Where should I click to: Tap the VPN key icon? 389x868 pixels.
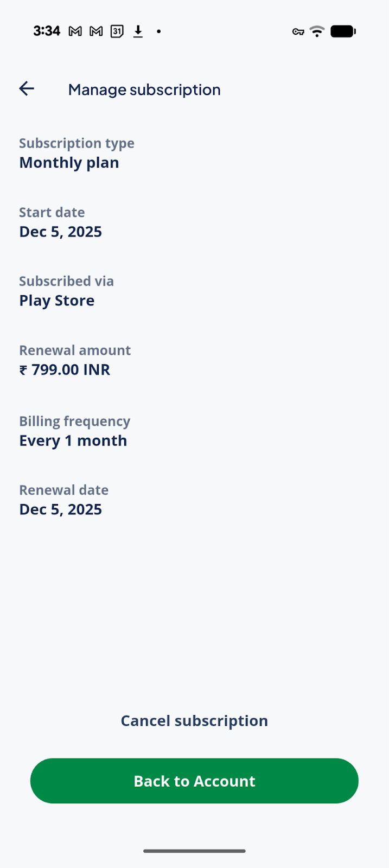tap(298, 31)
